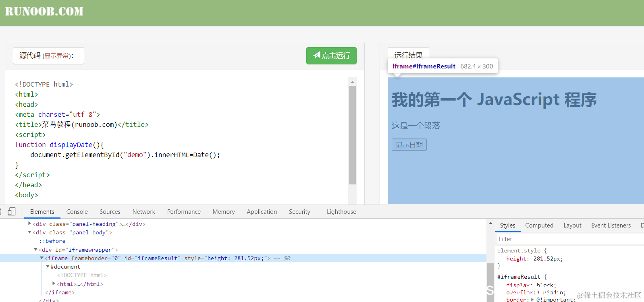Open the Console tab
644x302 pixels.
pyautogui.click(x=77, y=212)
